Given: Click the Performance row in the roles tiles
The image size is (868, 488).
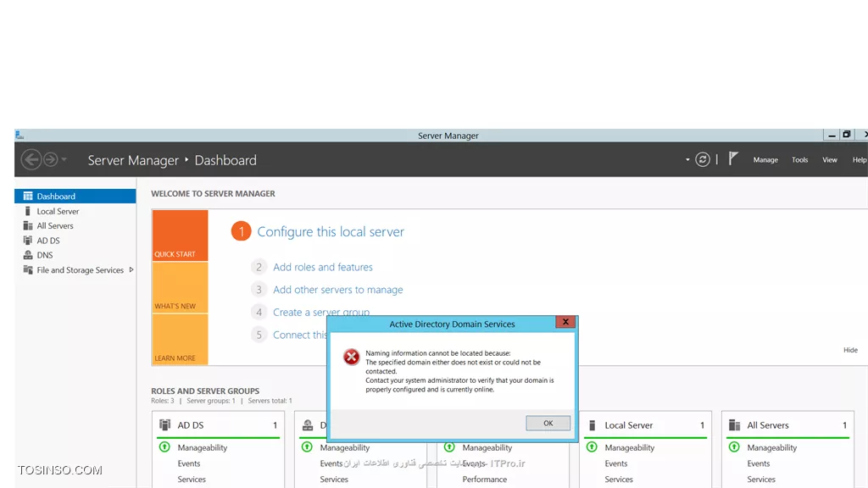Looking at the screenshot, I should tap(484, 480).
